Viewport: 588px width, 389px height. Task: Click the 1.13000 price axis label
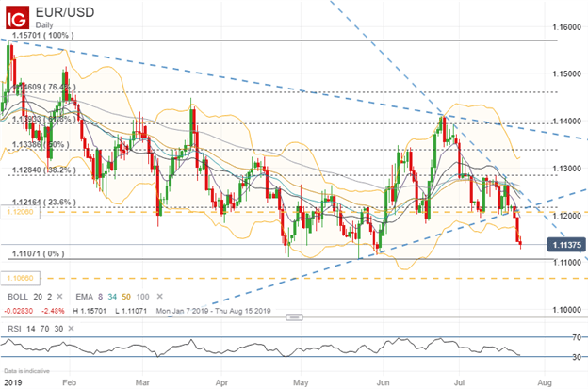point(567,169)
